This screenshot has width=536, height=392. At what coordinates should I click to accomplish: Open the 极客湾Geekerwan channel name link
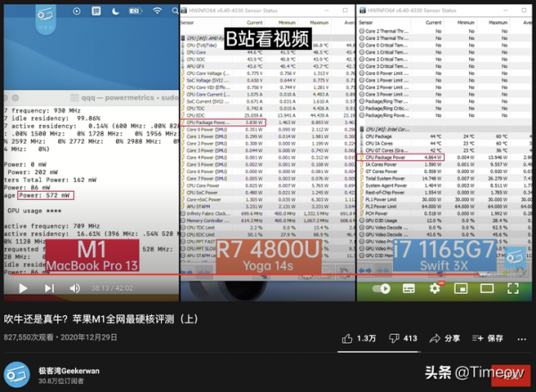69,371
